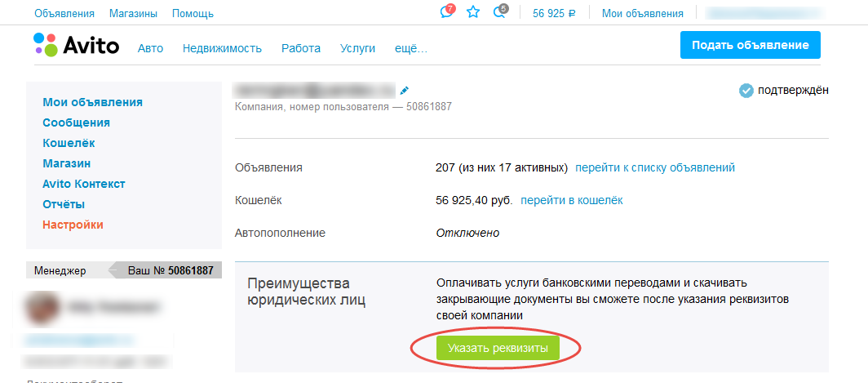Screen dimensions: 868x383
Task: Click the pencil icon to edit profile name
Action: [x=404, y=90]
